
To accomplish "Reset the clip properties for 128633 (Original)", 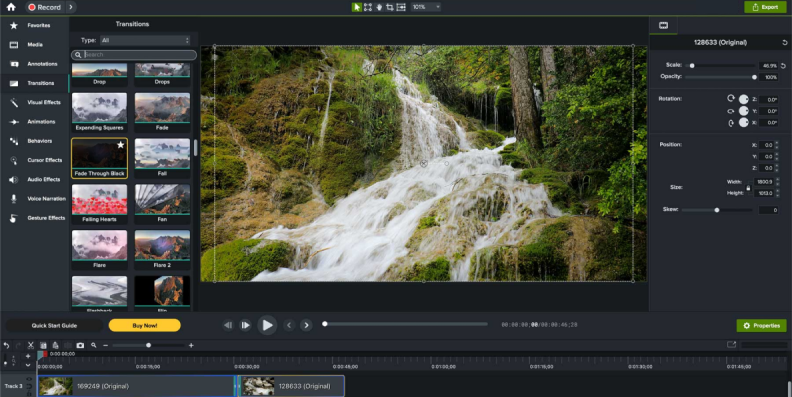I will tap(784, 42).
